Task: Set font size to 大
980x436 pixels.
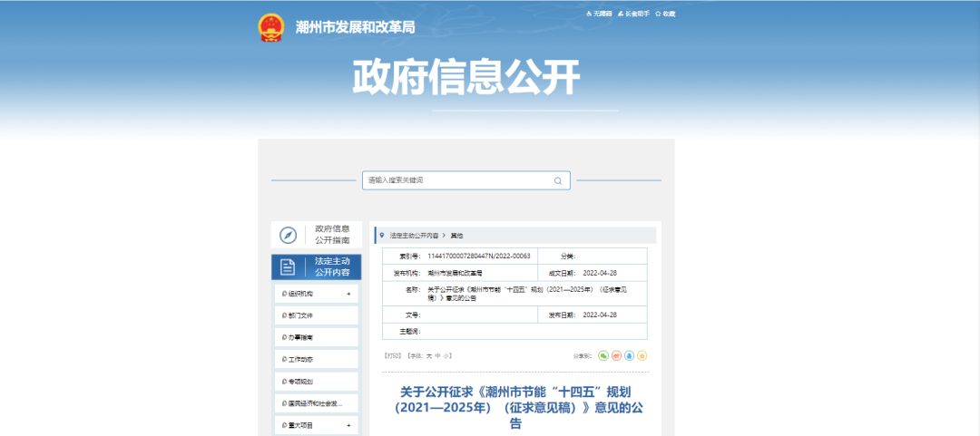Action: pyautogui.click(x=429, y=355)
